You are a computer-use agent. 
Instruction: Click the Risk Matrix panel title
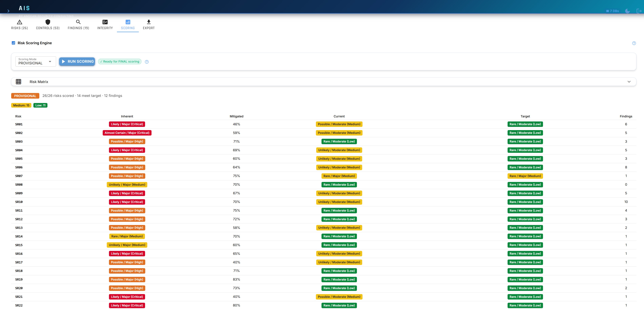39,82
